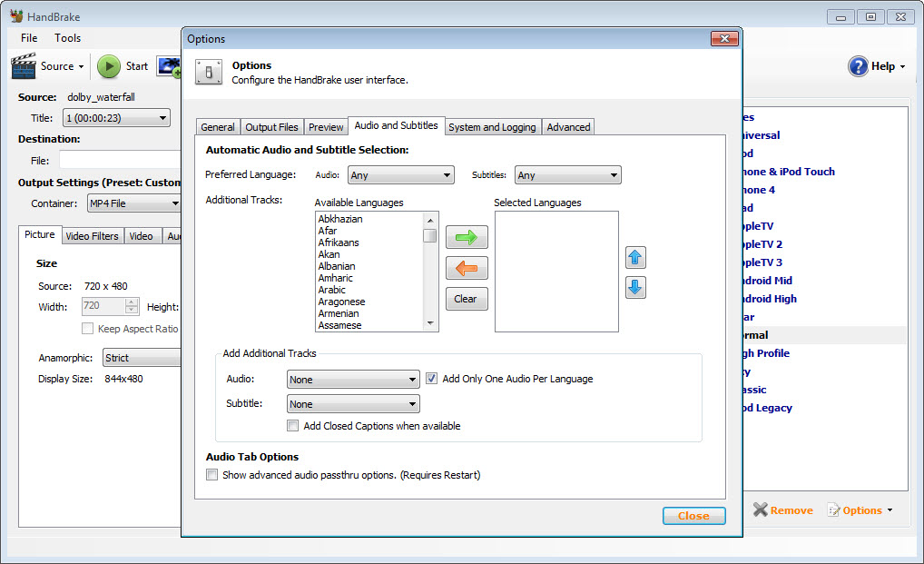Toggle Keep Aspect Ratio checkbox
This screenshot has height=564, width=924.
(x=87, y=328)
